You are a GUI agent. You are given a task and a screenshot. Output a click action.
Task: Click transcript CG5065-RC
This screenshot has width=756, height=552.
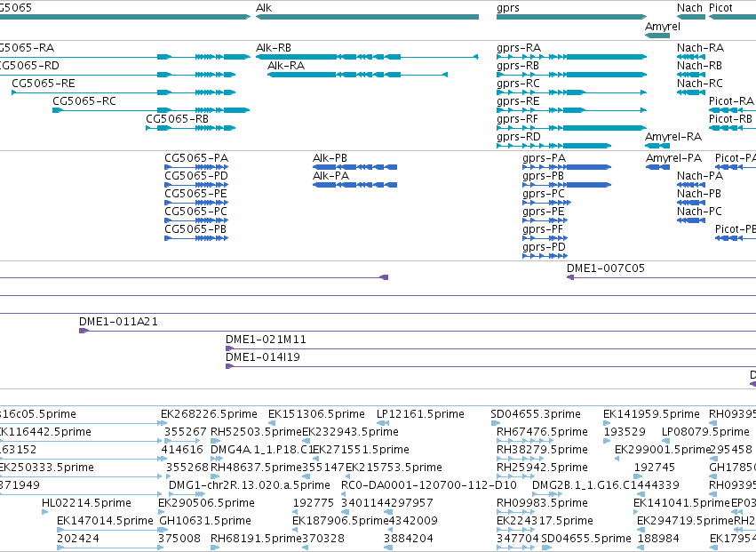(x=151, y=110)
